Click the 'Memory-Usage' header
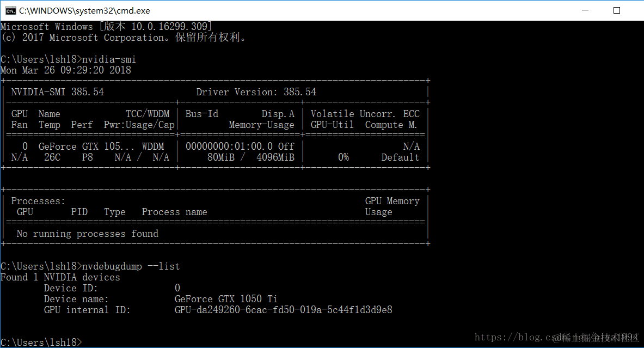The image size is (644, 348). pos(262,125)
